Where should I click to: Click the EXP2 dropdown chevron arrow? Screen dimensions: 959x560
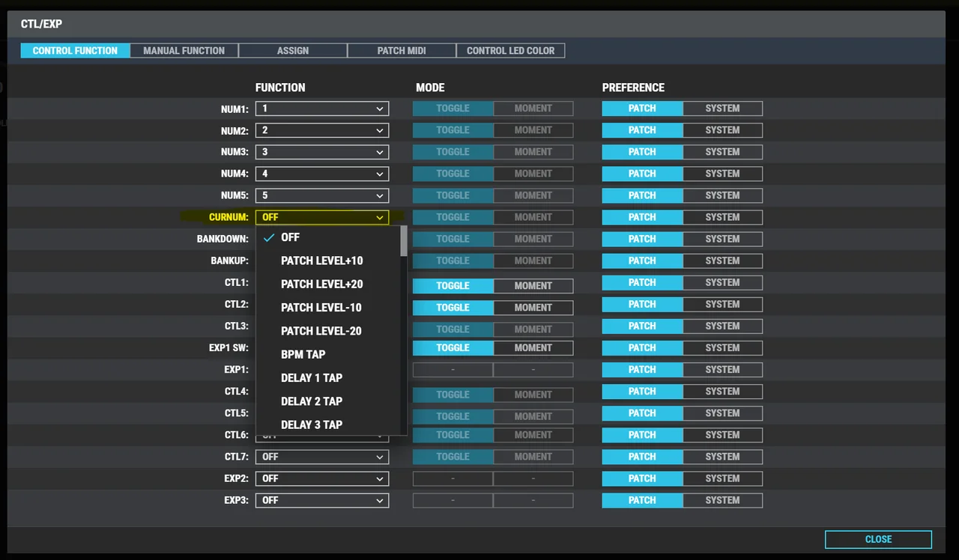(x=380, y=478)
